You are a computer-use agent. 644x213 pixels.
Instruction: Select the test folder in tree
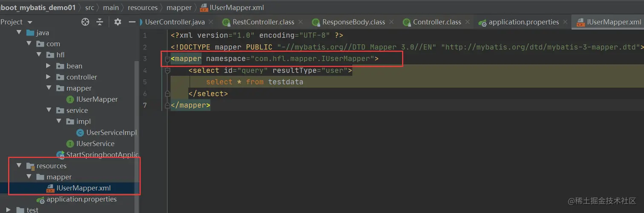32,210
